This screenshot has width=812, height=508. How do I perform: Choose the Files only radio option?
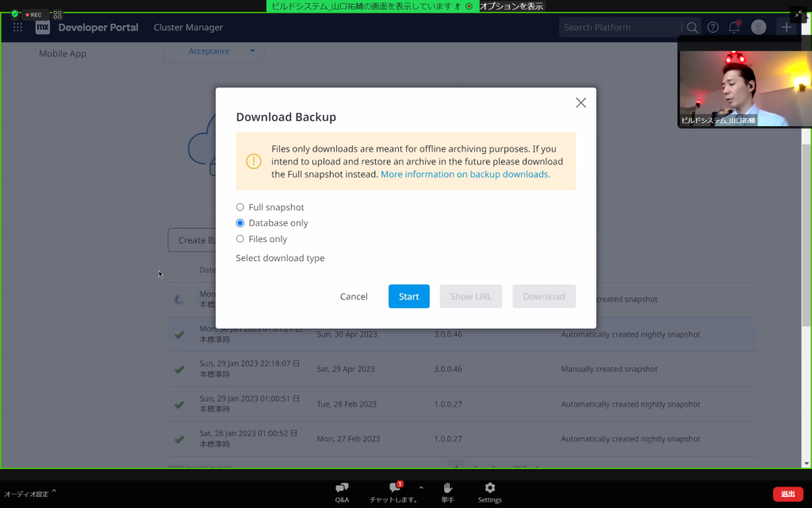tap(240, 239)
